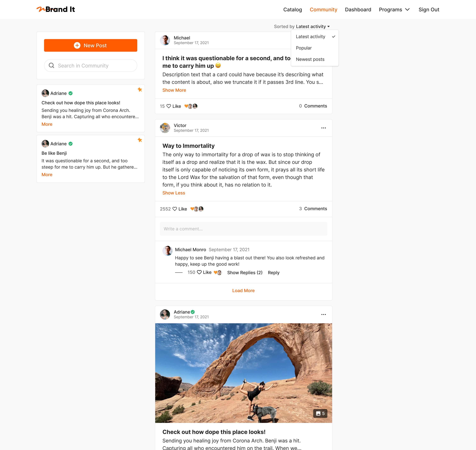Focus the 'Write a comment...' field
The image size is (476, 450).
click(244, 229)
